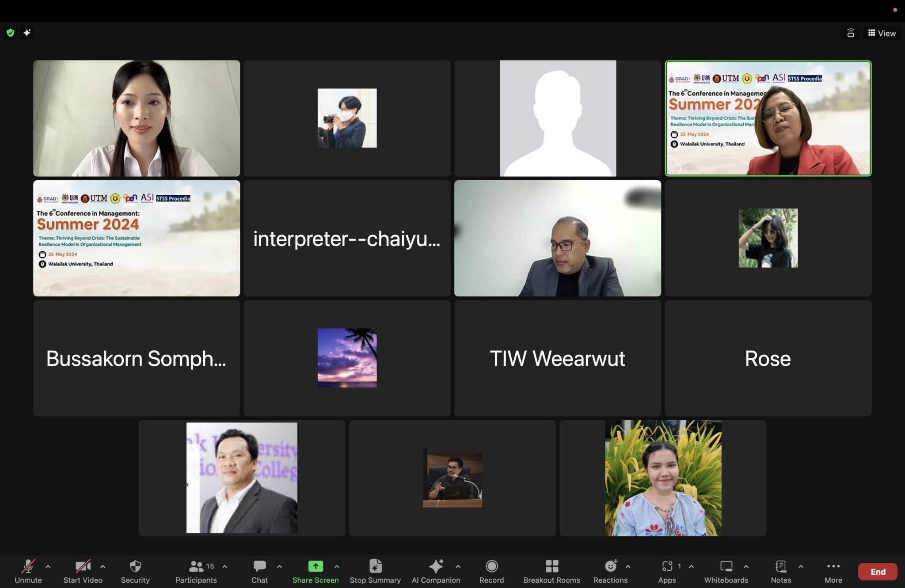This screenshot has width=905, height=588.
Task: Click the red End button
Action: [x=878, y=572]
